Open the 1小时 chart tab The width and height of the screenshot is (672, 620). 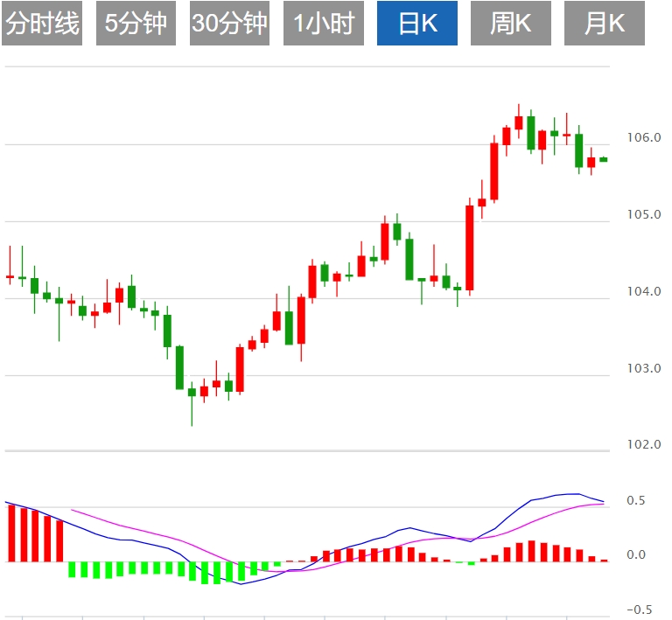(x=324, y=23)
